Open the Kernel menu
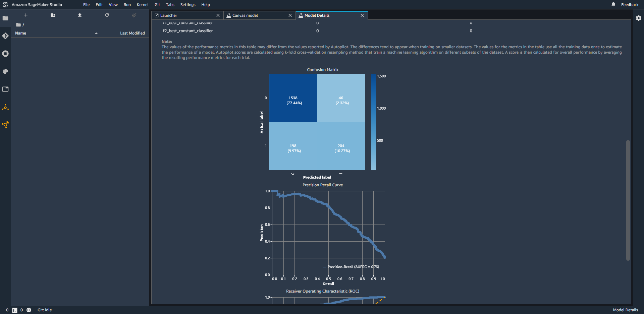The image size is (644, 314). 143,5
